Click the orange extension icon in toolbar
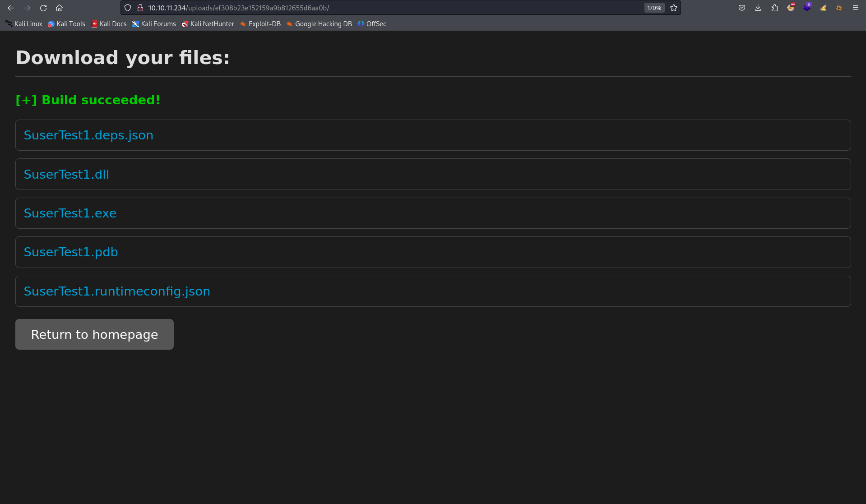This screenshot has width=866, height=504. 839,8
